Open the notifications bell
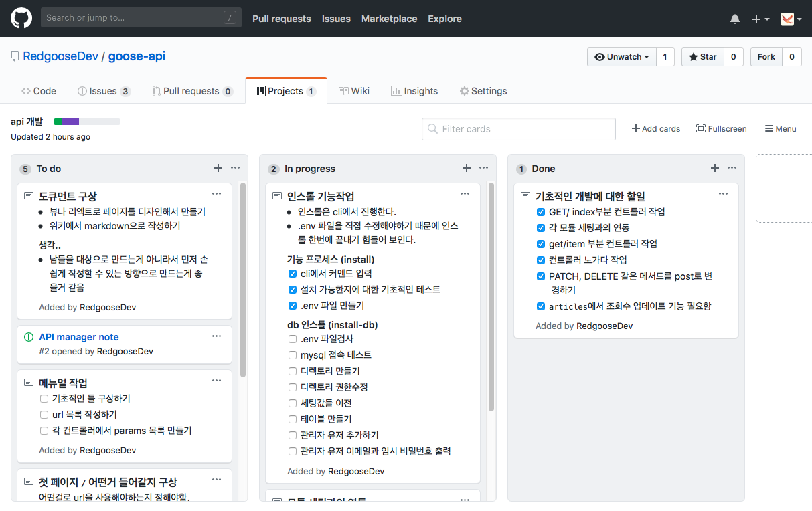 735,19
